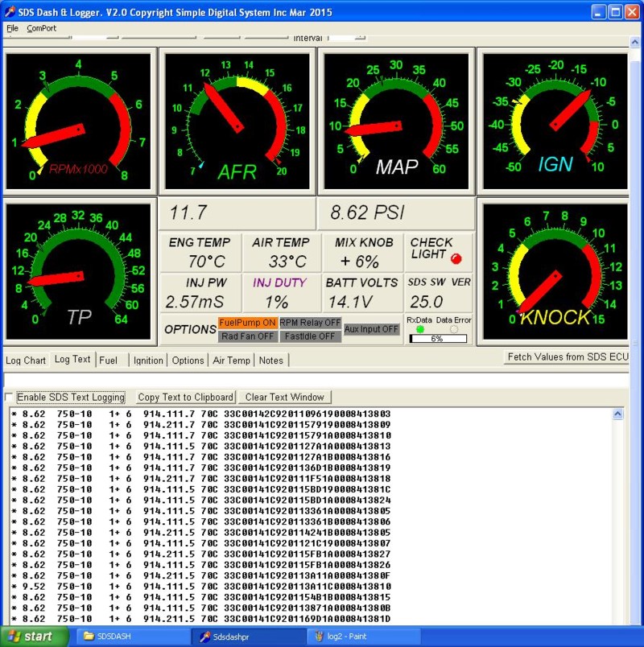Enable SDS Text Logging checkbox
The width and height of the screenshot is (644, 647).
click(x=10, y=398)
